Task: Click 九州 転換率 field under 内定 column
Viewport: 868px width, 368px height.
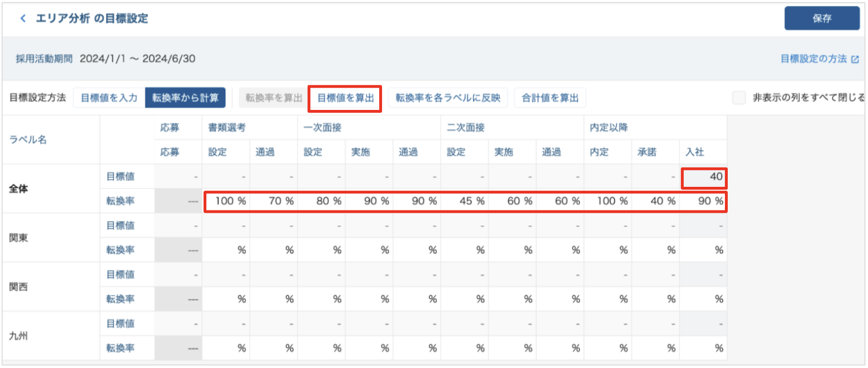Action: click(608, 348)
